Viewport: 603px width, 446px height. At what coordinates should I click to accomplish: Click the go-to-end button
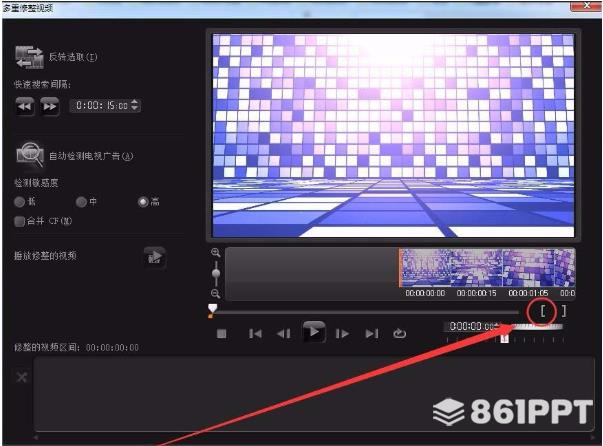371,333
